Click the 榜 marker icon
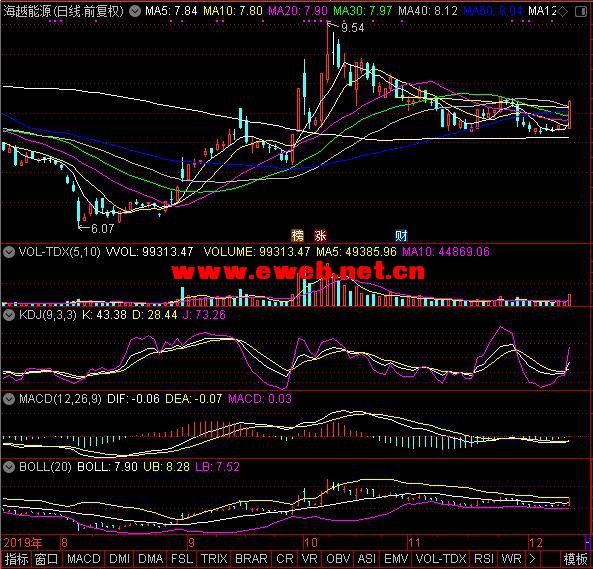593x569 pixels. click(297, 236)
